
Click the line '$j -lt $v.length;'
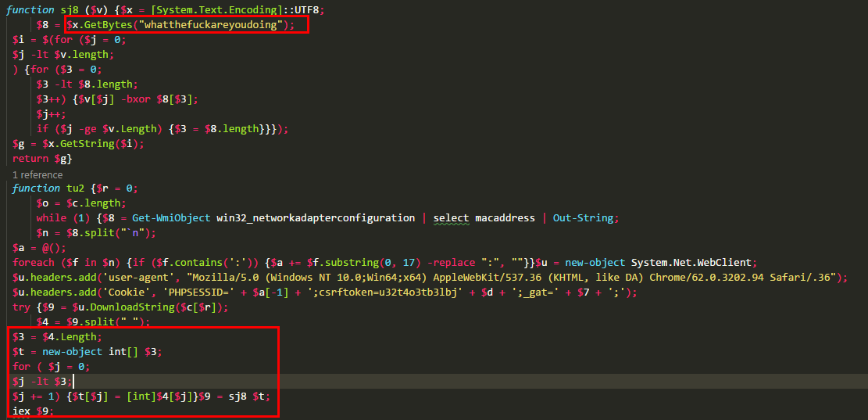65,55
